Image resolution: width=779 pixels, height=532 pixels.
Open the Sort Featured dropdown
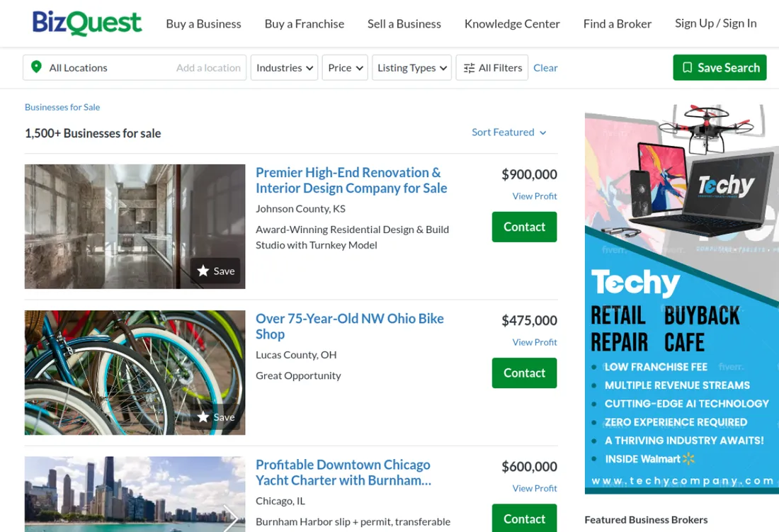pos(508,132)
